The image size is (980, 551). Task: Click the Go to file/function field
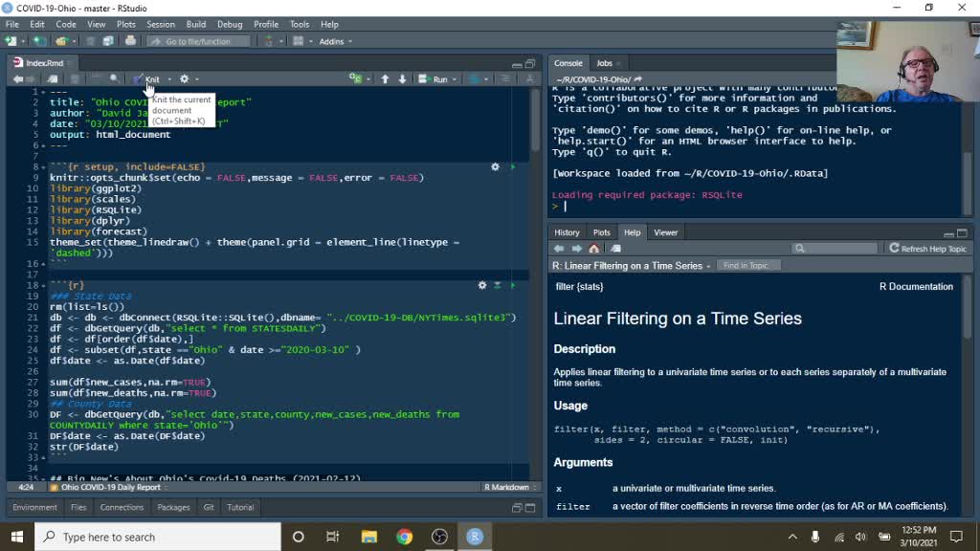tap(199, 41)
